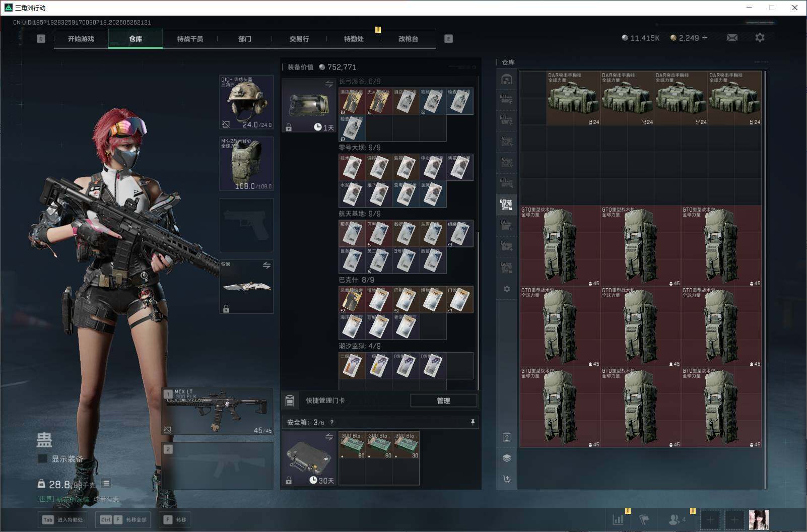
Task: Click the 零号大坝: 9/9 heading
Action: coord(360,148)
